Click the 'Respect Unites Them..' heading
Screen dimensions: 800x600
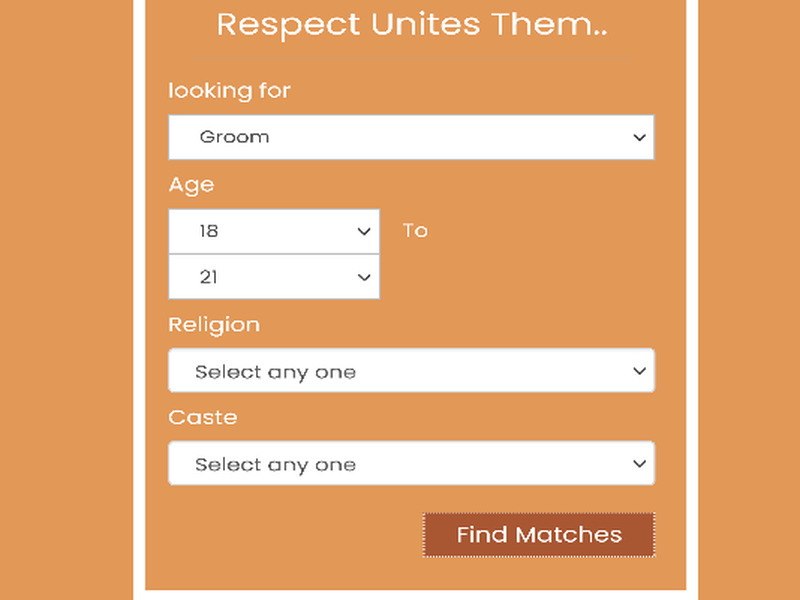tap(412, 24)
